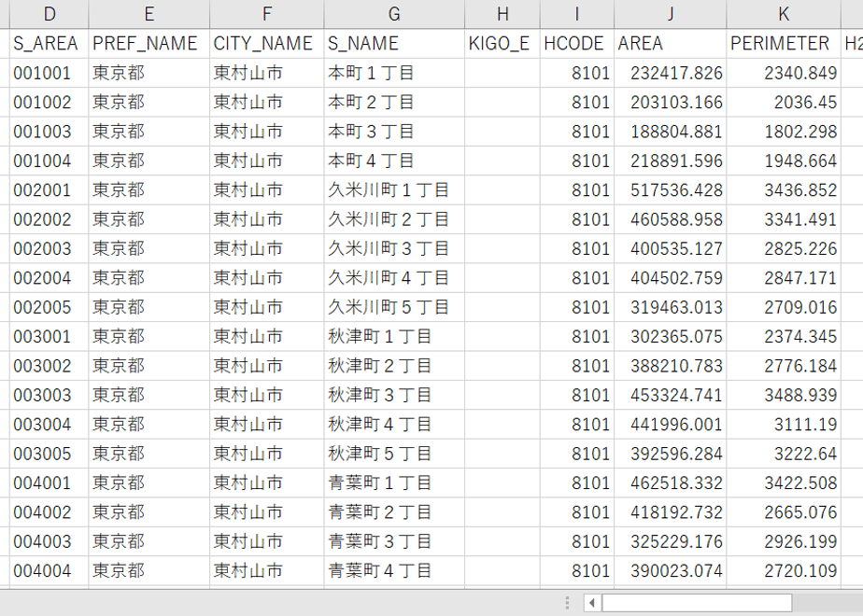Select cell containing 001001
This screenshot has width=863, height=616.
pyautogui.click(x=49, y=73)
